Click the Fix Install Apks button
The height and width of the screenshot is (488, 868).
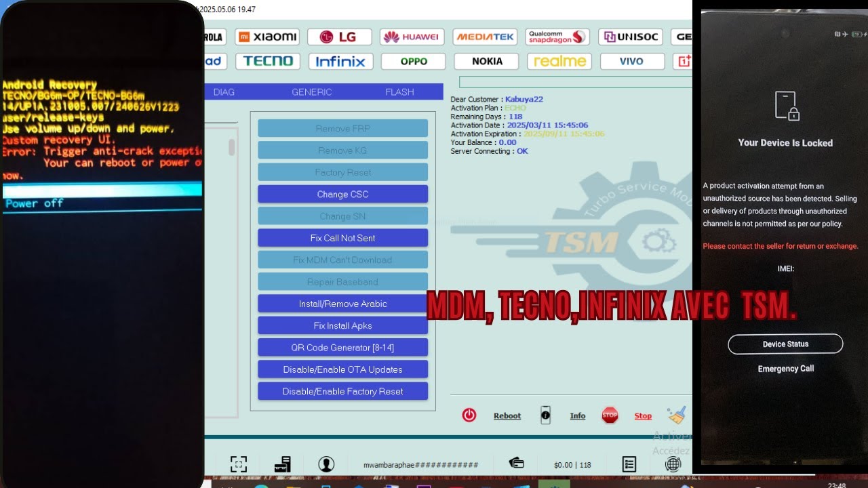click(x=342, y=325)
